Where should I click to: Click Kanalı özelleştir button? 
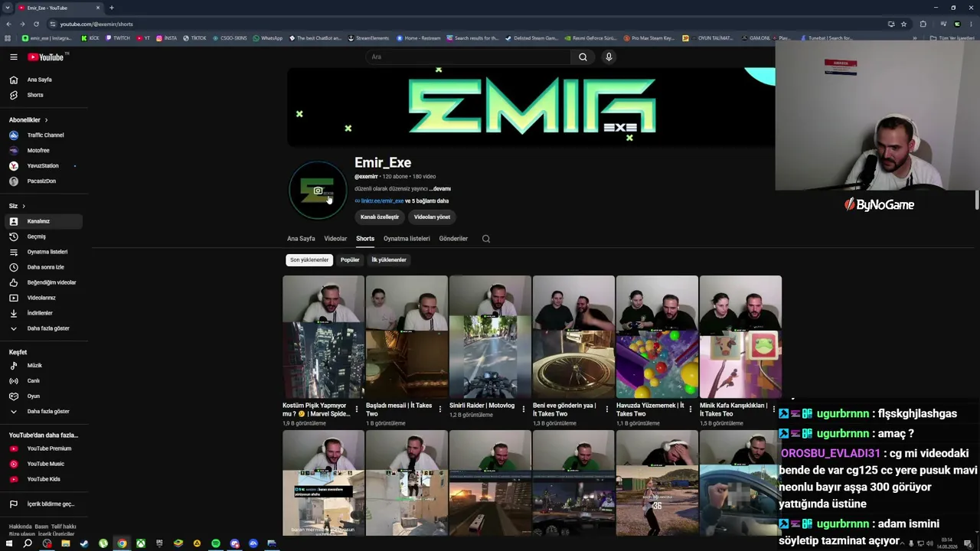[x=380, y=217]
